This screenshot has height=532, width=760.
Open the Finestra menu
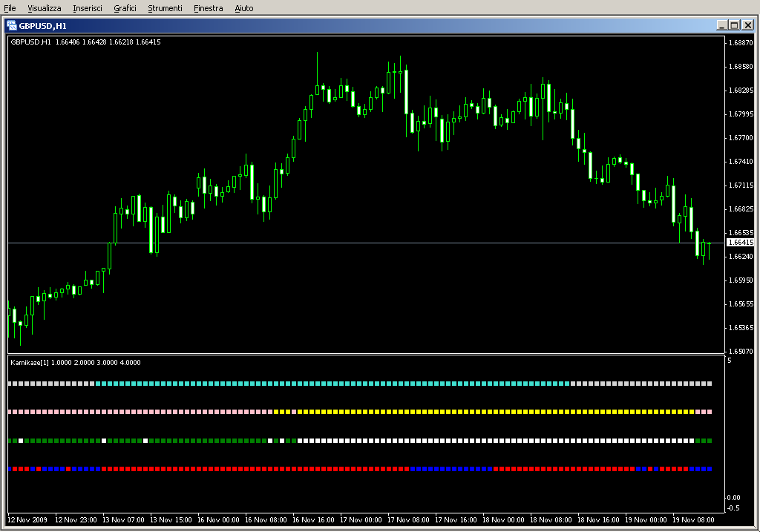pos(208,8)
